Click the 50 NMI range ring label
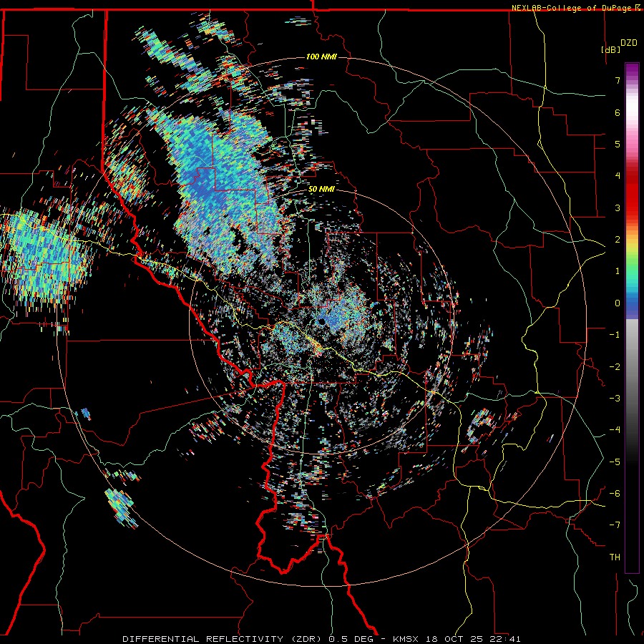Viewport: 644px width, 644px height. [x=321, y=189]
